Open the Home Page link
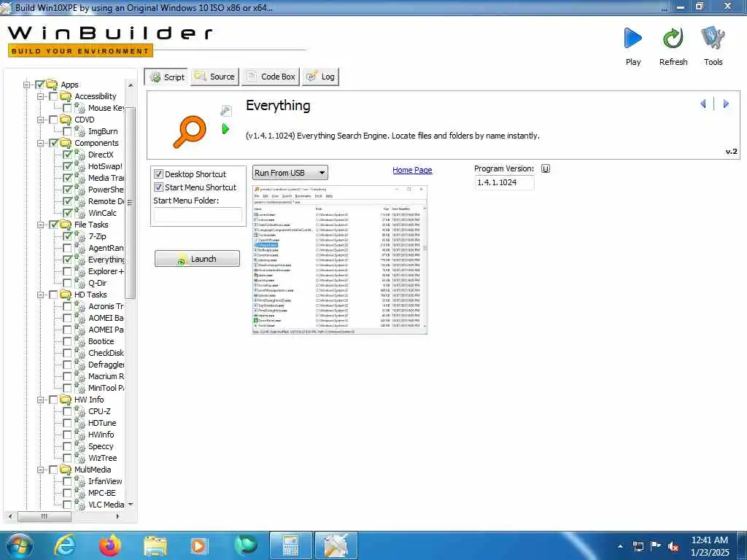 [x=412, y=170]
